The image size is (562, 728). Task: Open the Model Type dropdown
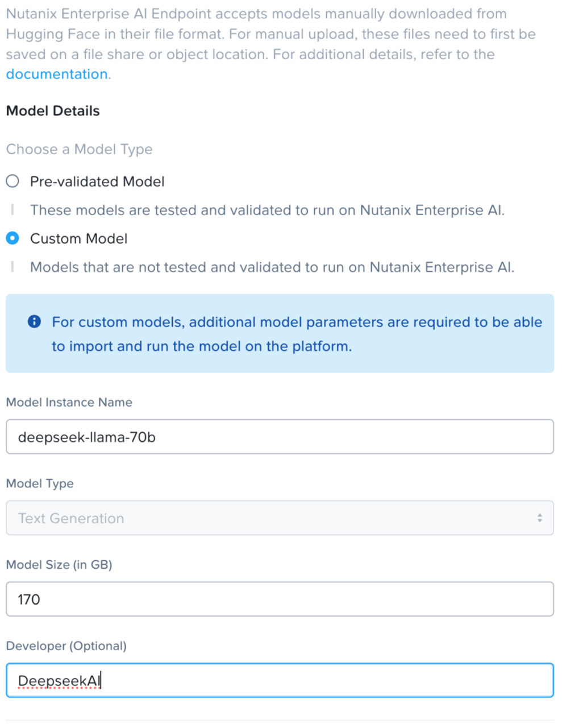tap(280, 518)
